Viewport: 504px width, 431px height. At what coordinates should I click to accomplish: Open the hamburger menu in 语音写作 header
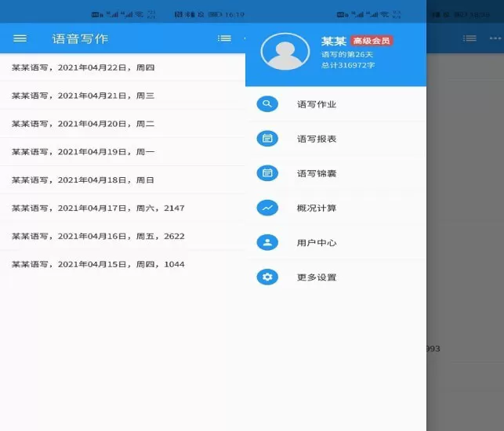[20, 38]
